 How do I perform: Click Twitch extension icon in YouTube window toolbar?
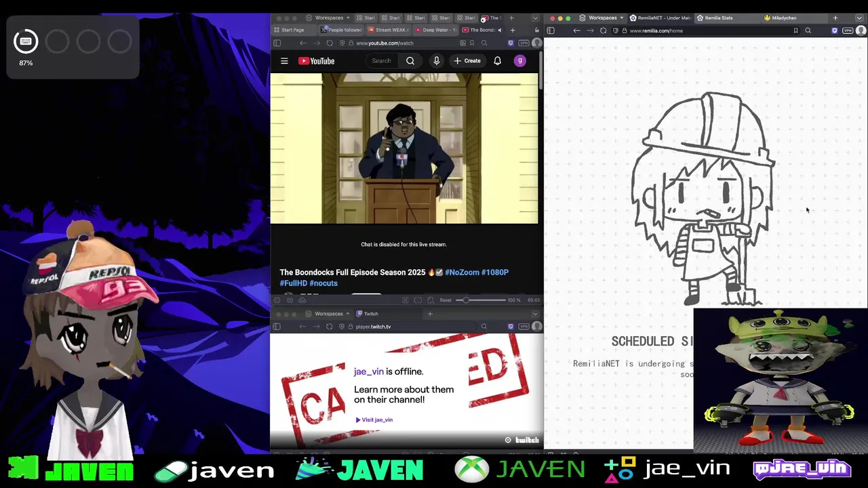click(x=511, y=43)
